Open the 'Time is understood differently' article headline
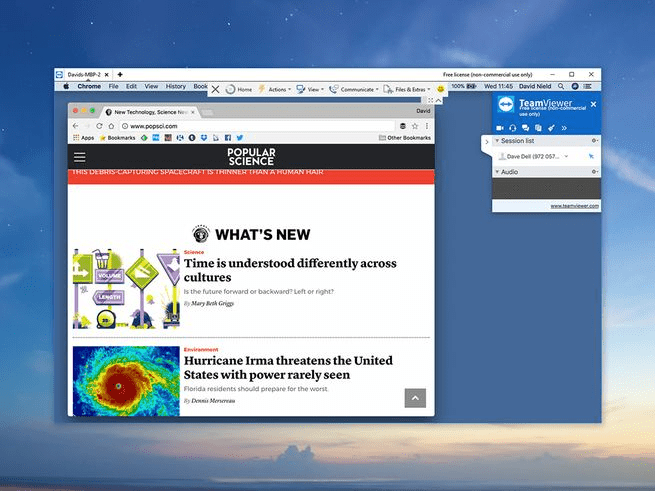The image size is (655, 491). coord(290,270)
